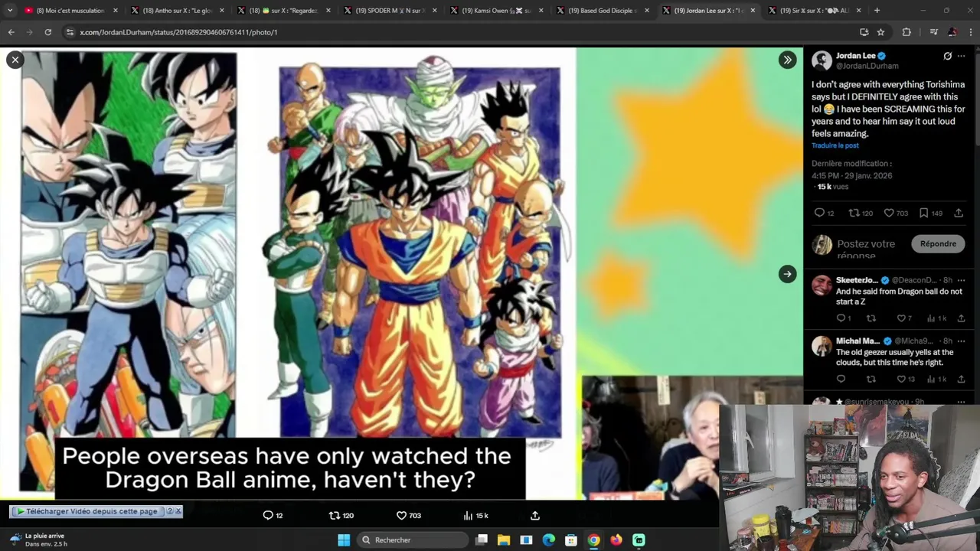Image resolution: width=980 pixels, height=551 pixels.
Task: Click the Rechercher taskbar search box
Action: (x=413, y=540)
